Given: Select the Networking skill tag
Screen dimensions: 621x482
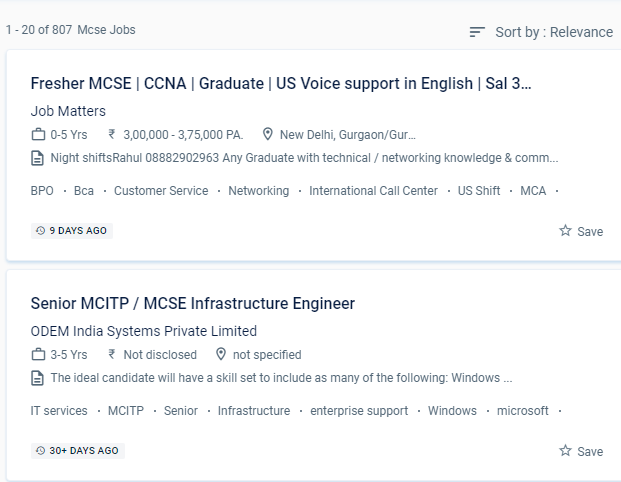Looking at the screenshot, I should 258,191.
